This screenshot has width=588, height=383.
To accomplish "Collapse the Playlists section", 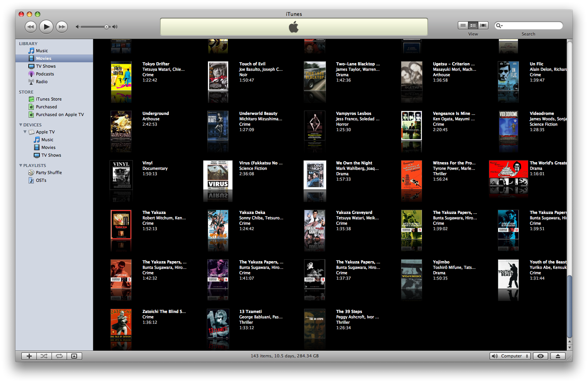I will click(21, 166).
